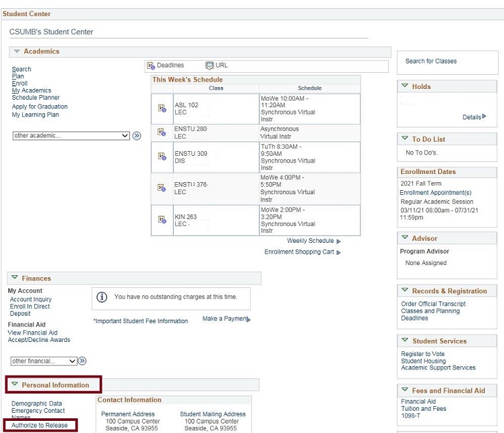Screen dimensions: 504x433
Task: Open Demographic Data link
Action: [36, 404]
